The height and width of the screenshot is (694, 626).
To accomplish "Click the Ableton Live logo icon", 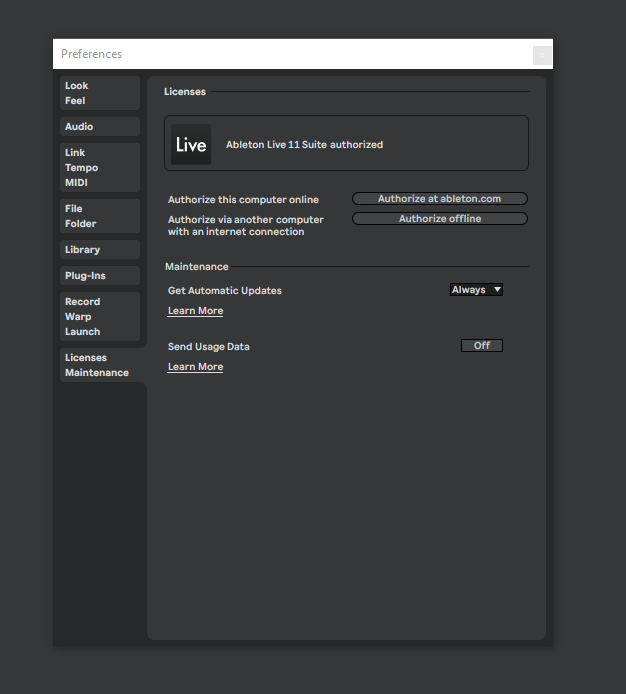I will (x=191, y=144).
